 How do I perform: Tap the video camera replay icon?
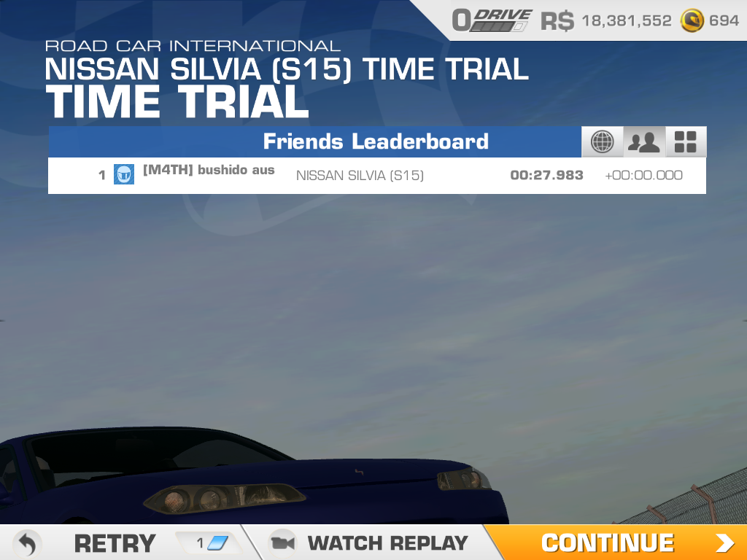click(x=282, y=542)
